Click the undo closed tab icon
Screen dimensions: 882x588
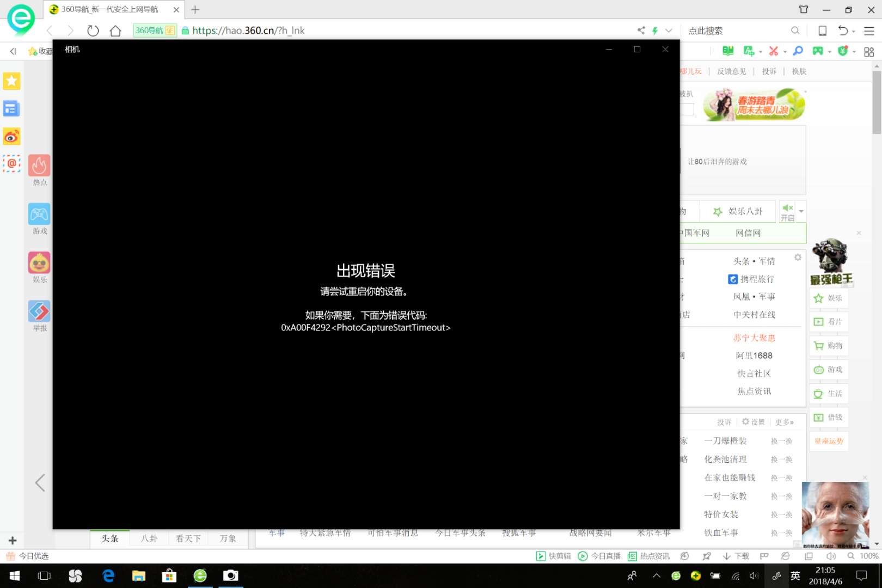[843, 30]
